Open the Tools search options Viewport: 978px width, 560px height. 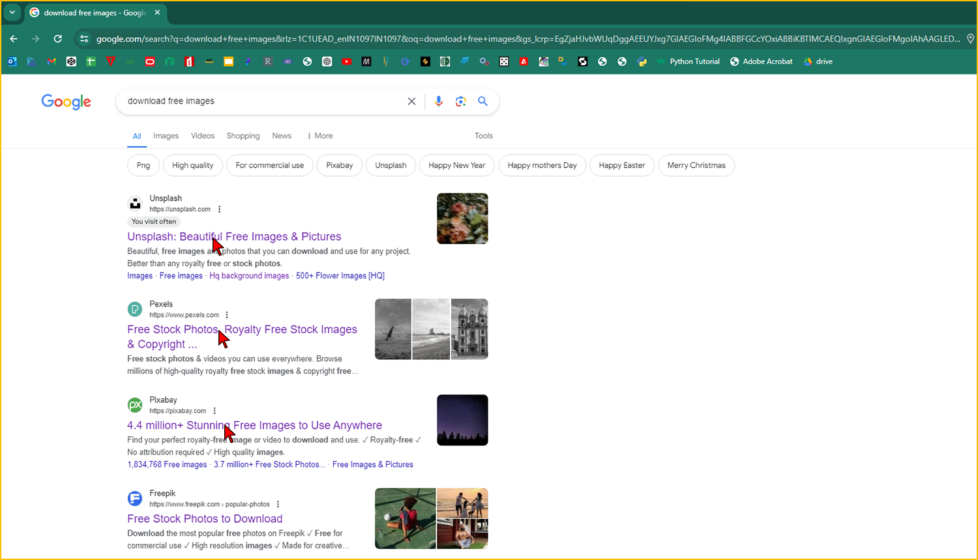coord(483,136)
